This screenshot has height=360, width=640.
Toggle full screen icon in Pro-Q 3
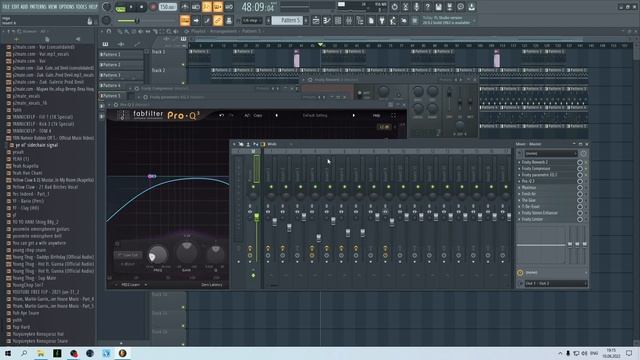click(x=393, y=116)
